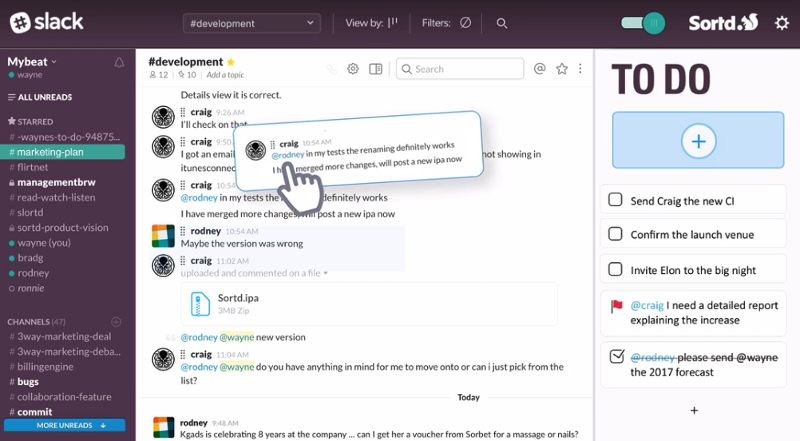Screen dimensions: 800x441
Task: Uncheck the completed 2017 forecast task
Action: (616, 357)
